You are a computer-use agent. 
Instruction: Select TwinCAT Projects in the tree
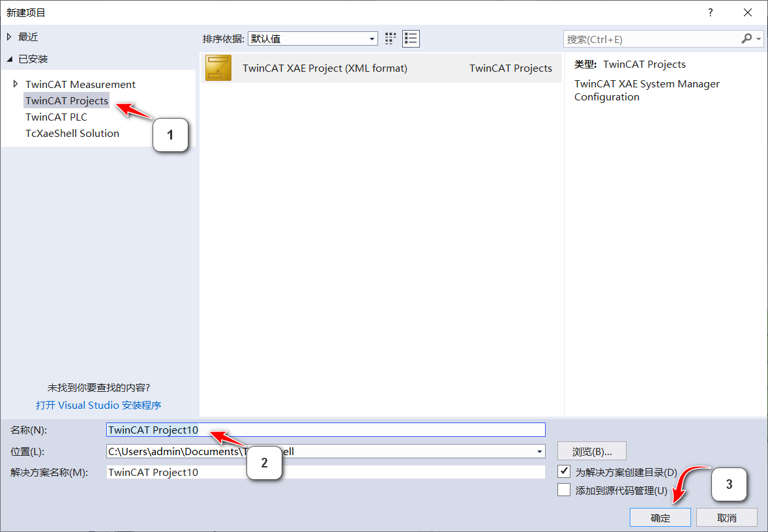(66, 100)
